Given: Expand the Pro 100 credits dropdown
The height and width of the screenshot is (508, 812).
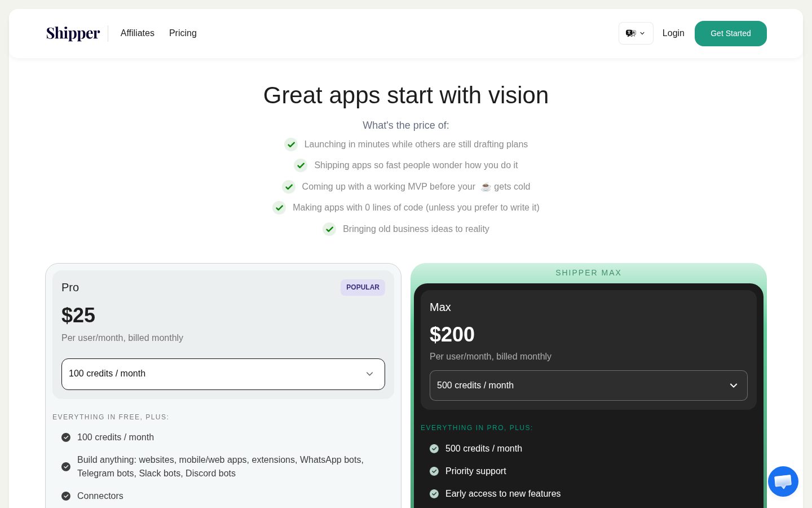Looking at the screenshot, I should (x=223, y=374).
